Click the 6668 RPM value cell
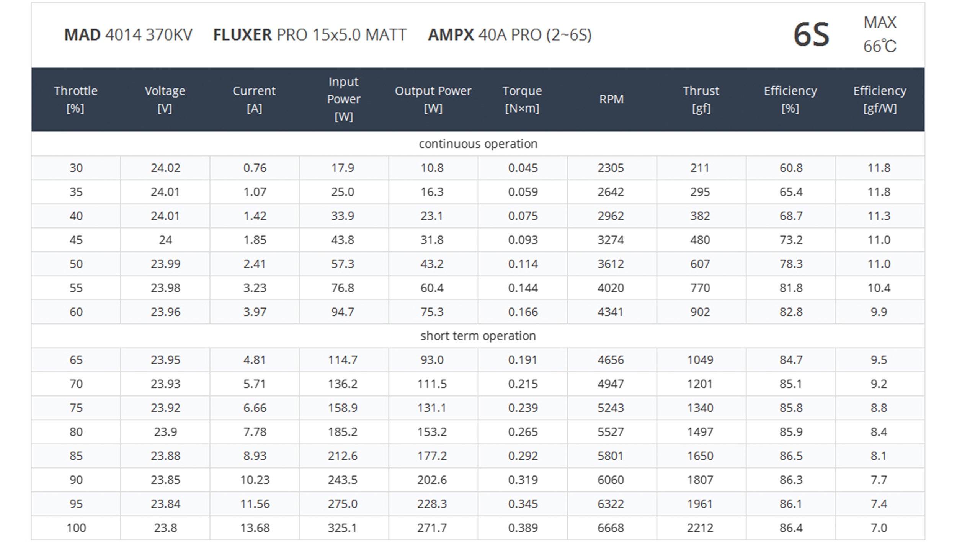 (611, 528)
